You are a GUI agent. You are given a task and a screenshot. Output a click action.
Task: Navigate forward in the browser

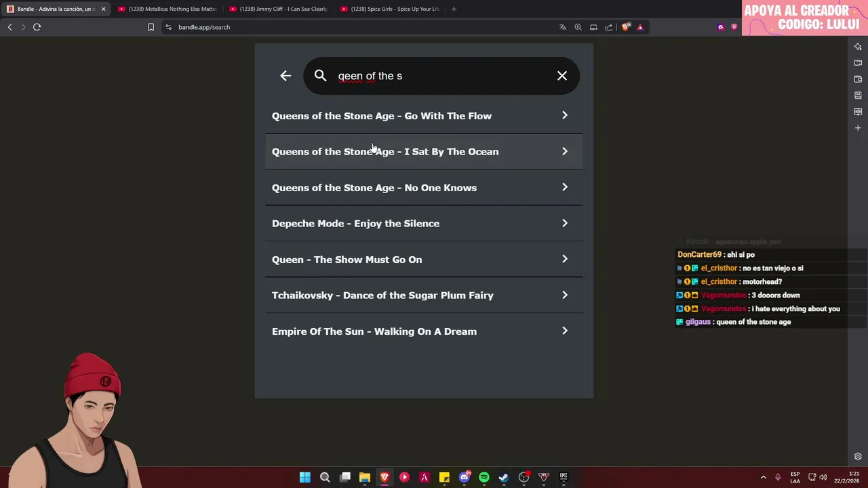pos(23,27)
